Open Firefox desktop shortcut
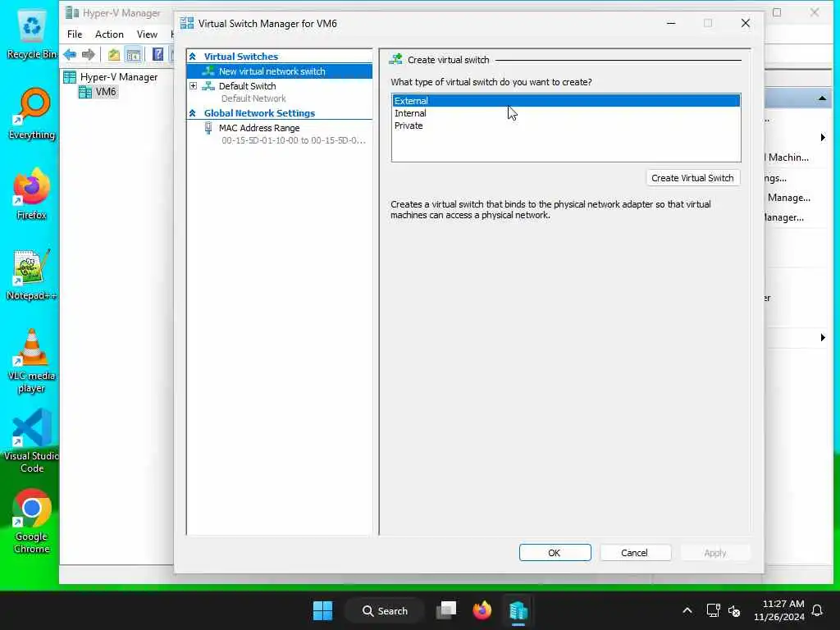 tap(32, 194)
